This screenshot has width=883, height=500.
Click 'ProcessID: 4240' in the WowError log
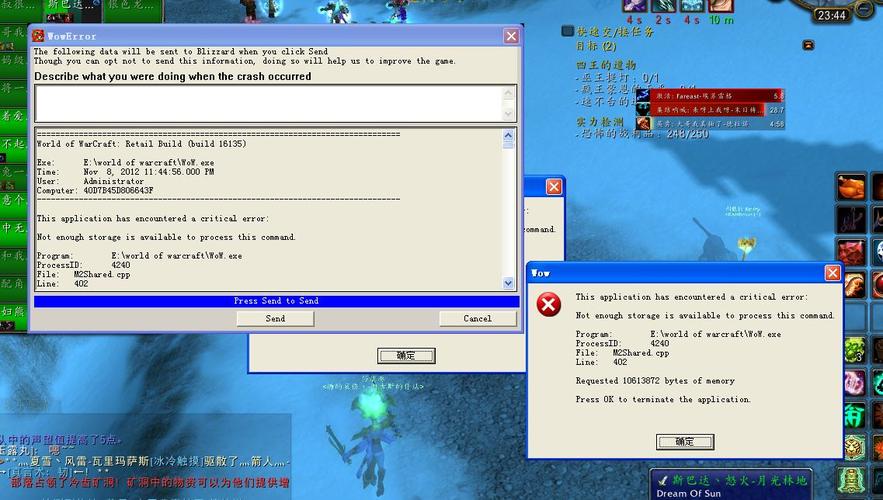tap(83, 265)
